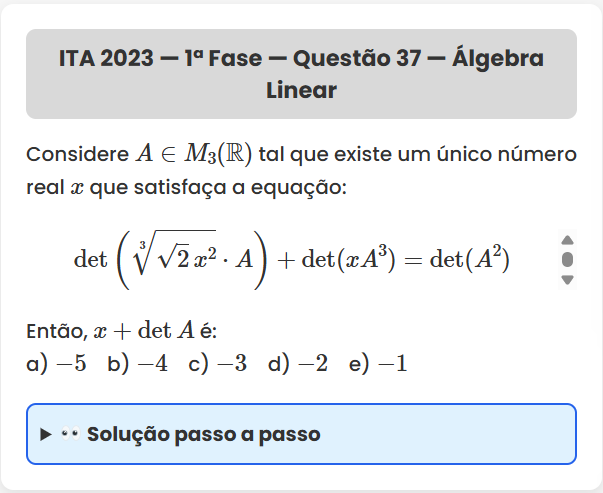Click the 'Considere A' opening sentence

pos(84,155)
